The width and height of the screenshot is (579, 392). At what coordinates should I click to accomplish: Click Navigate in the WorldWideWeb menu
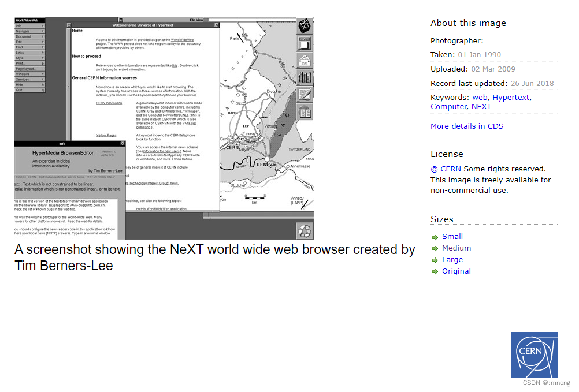[x=30, y=31]
